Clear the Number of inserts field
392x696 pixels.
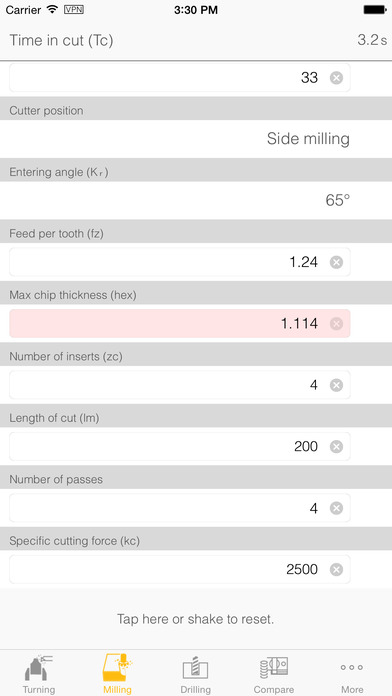point(337,385)
